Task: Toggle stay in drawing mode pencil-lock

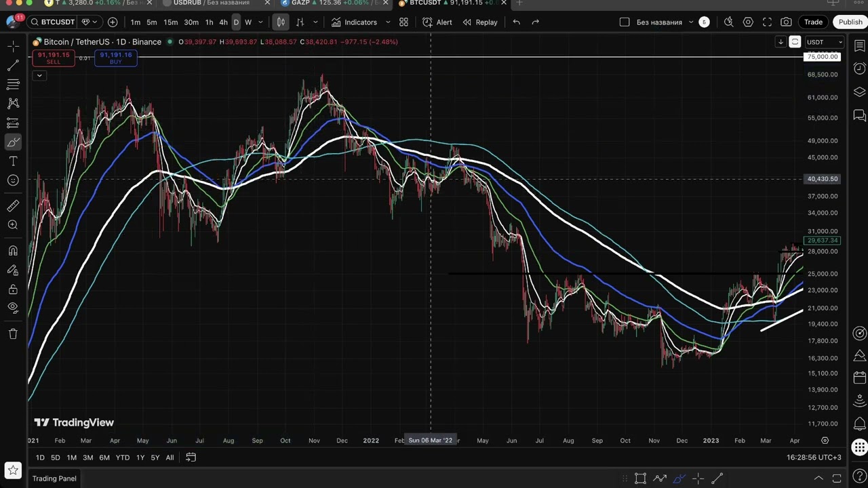Action: click(x=13, y=270)
